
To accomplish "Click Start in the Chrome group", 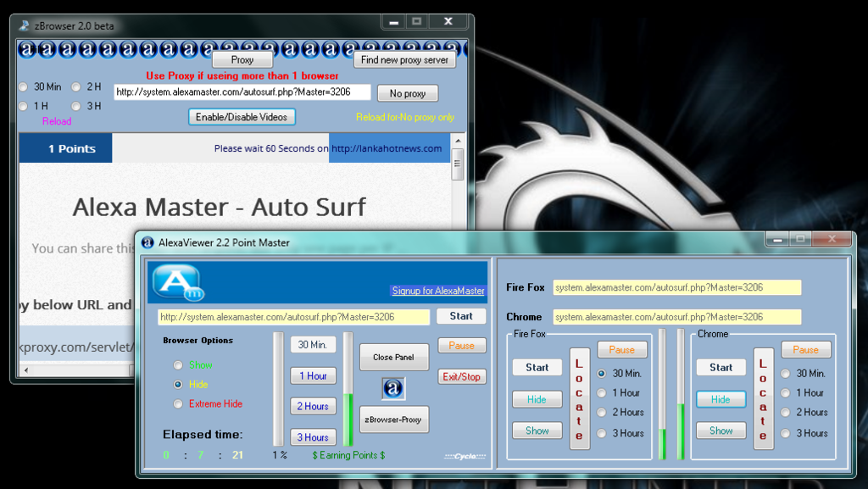I will pos(721,367).
